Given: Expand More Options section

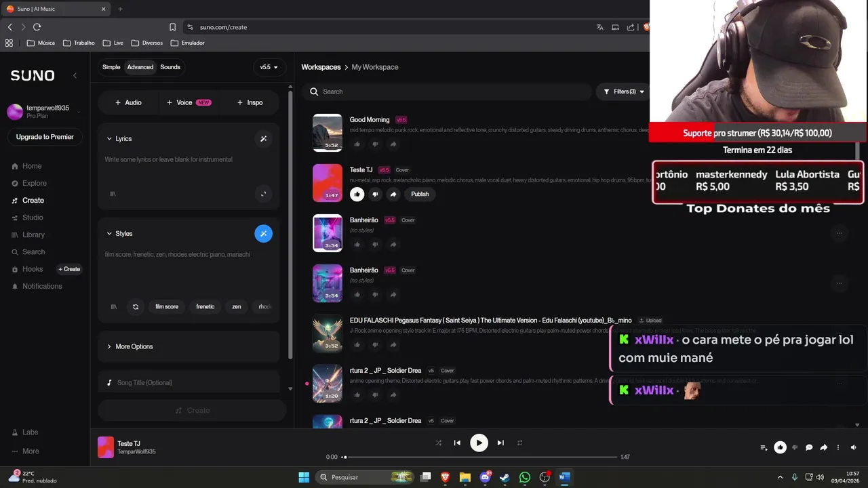Looking at the screenshot, I should point(130,346).
